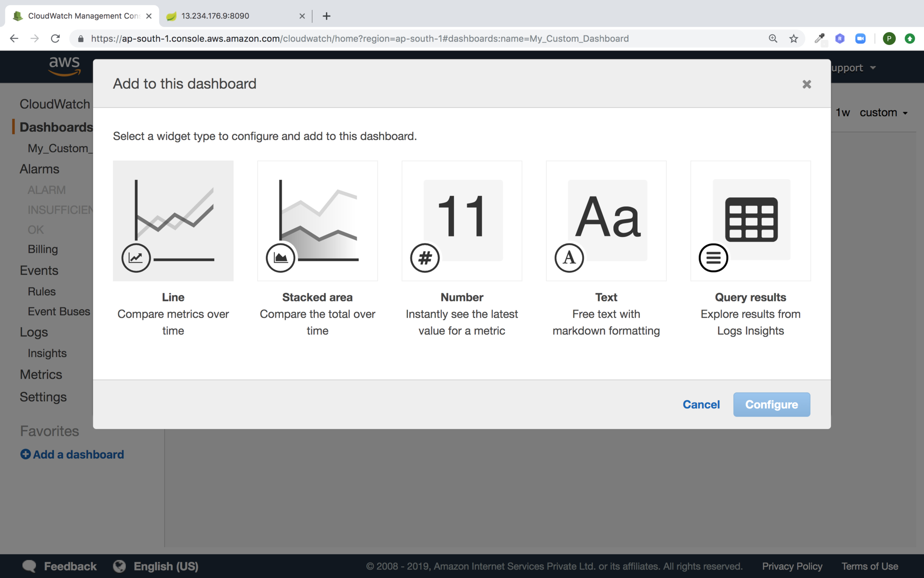Screen dimensions: 924x578
Task: Open the English (US) language selector
Action: (x=156, y=566)
